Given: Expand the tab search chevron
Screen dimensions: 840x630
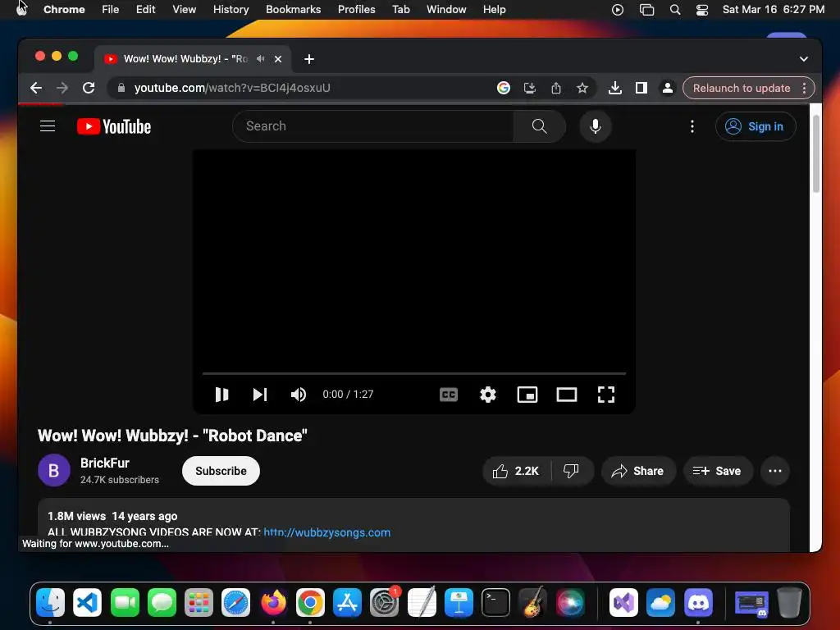Looking at the screenshot, I should pos(804,59).
